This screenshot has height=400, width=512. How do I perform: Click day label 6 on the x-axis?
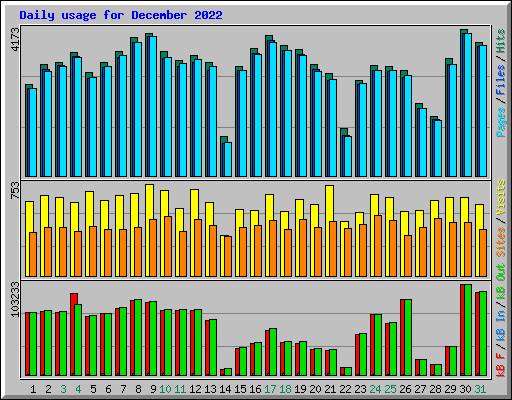[x=108, y=389]
